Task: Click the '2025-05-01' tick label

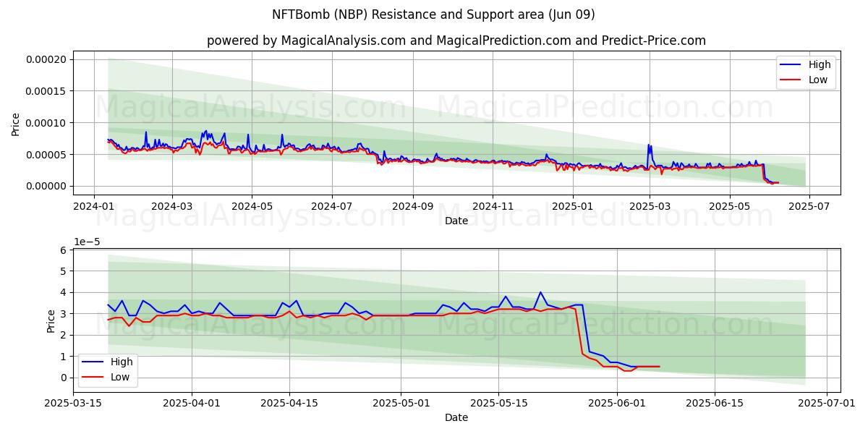Action: pos(401,404)
